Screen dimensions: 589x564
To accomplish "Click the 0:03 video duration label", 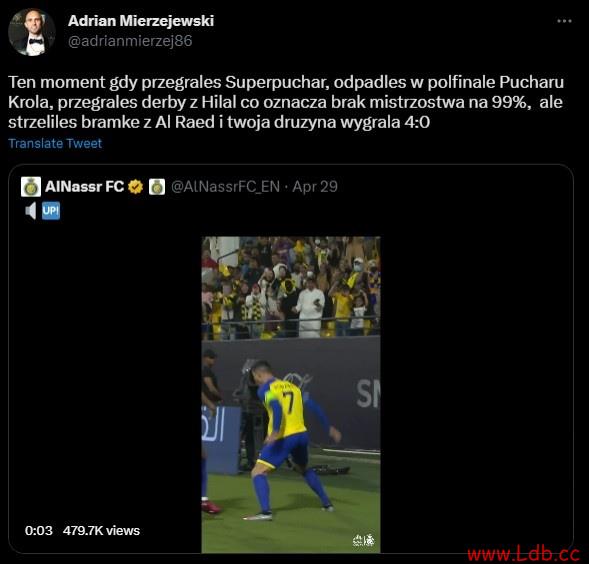I will [39, 531].
